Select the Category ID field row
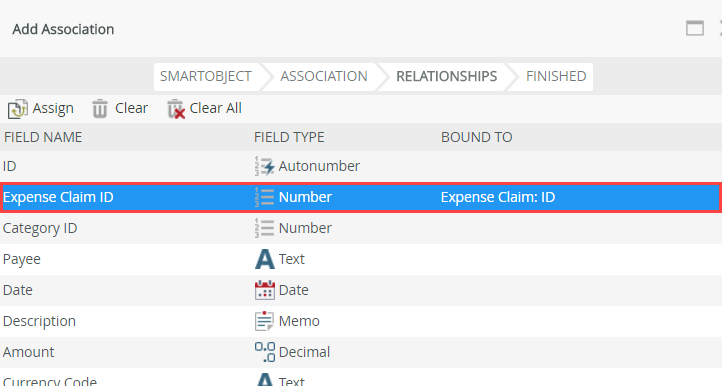 coord(361,228)
